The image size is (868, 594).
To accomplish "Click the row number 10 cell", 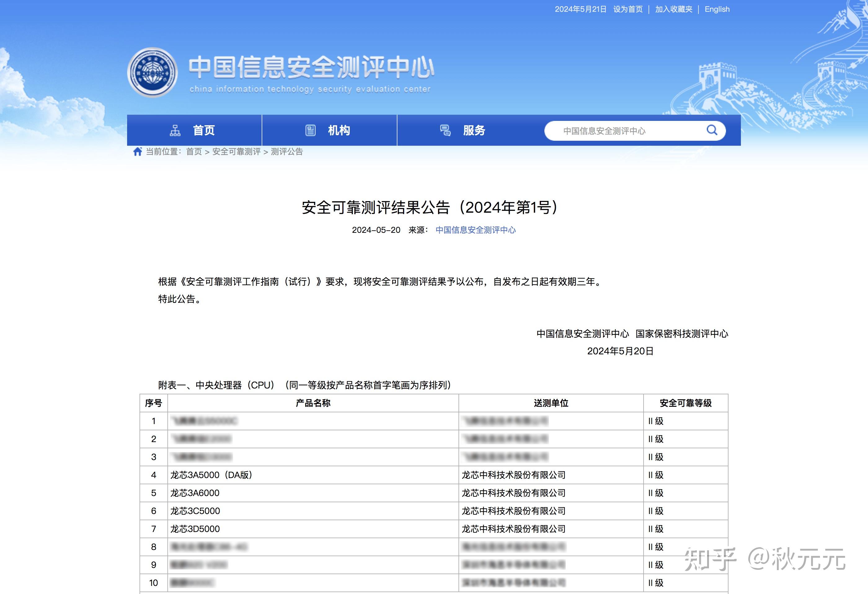I will [153, 583].
